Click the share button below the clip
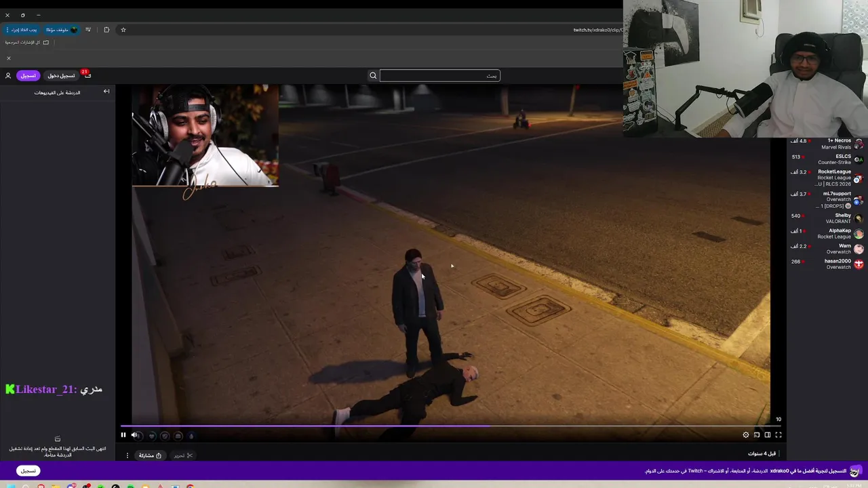 click(x=150, y=455)
